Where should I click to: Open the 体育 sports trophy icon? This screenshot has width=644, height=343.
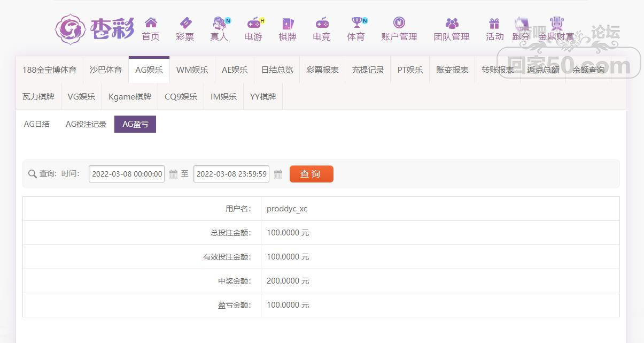[x=356, y=23]
